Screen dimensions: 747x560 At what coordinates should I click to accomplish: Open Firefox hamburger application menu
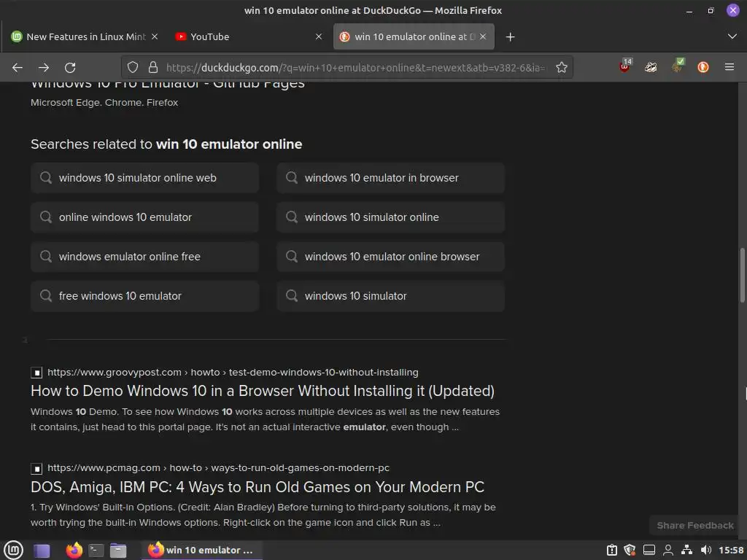(x=729, y=68)
